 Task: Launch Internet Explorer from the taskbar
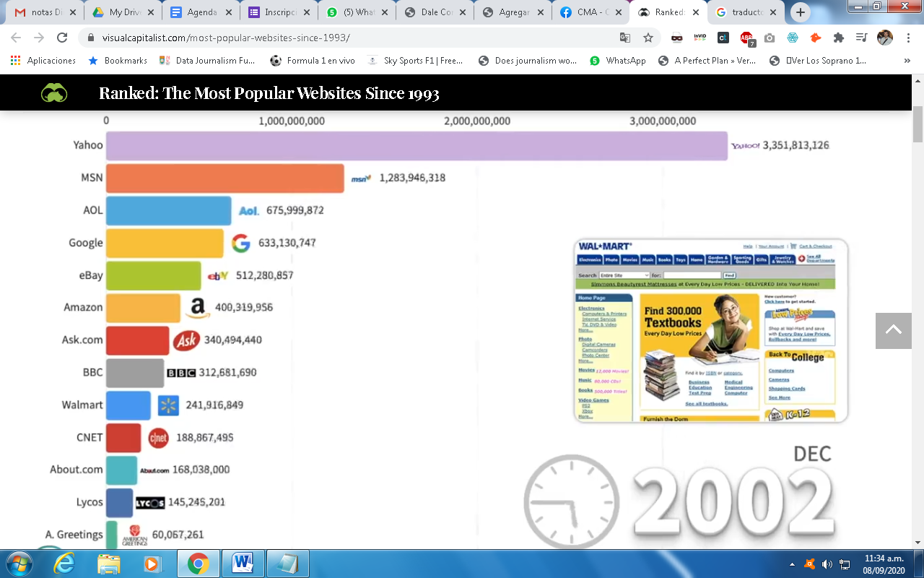coord(65,563)
